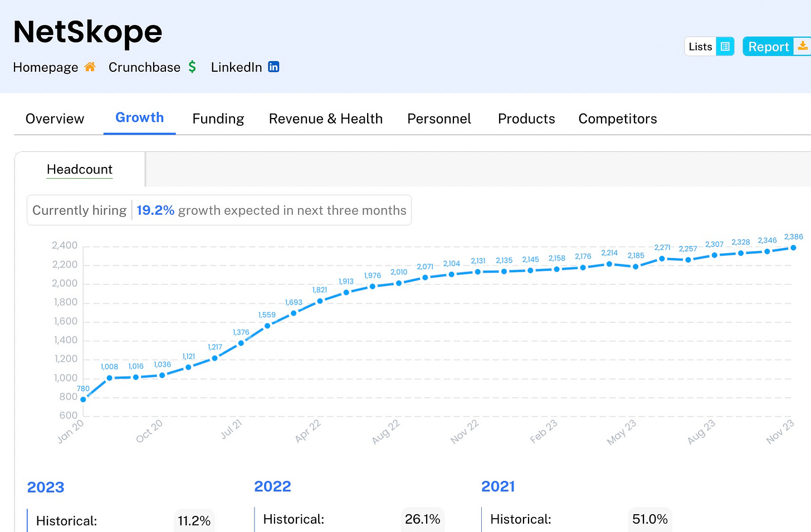811x532 pixels.
Task: Click the 2,158 data point
Action: pyautogui.click(x=556, y=269)
